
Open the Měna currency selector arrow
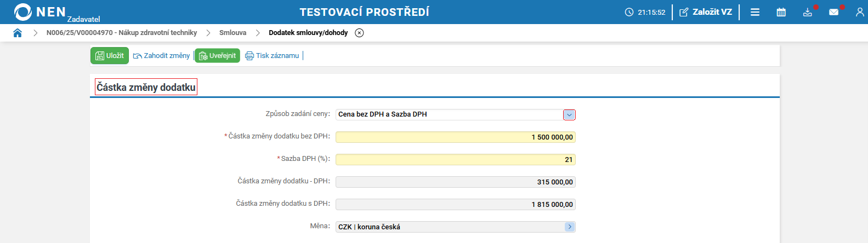click(570, 227)
